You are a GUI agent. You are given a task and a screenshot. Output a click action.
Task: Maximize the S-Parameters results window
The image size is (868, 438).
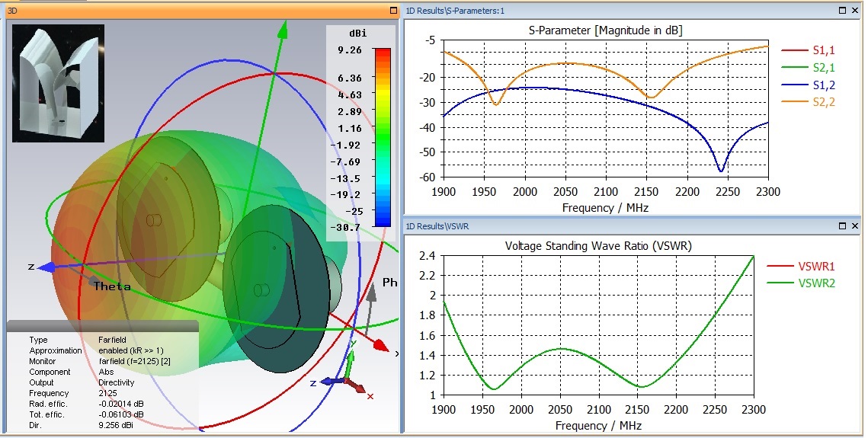pyautogui.click(x=843, y=11)
